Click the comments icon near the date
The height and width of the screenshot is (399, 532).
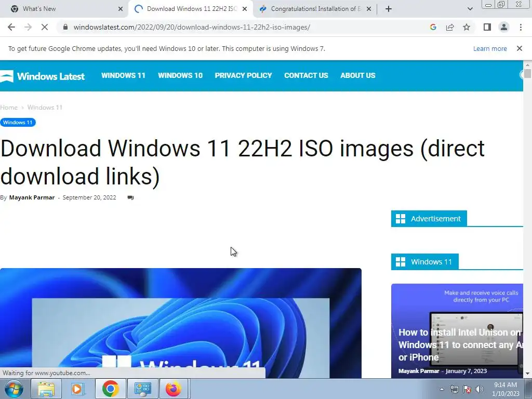[130, 197]
